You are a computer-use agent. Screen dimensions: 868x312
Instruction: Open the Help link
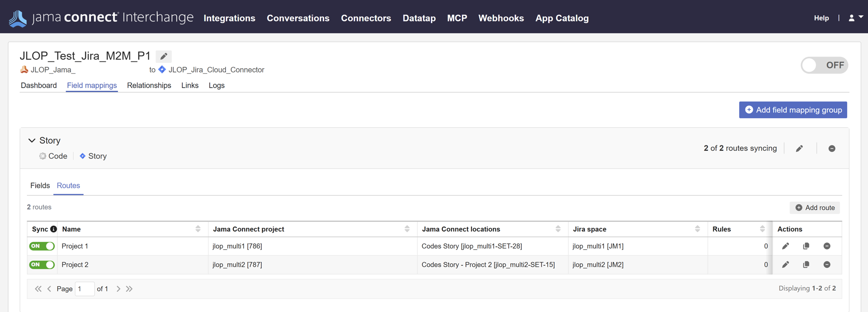[x=821, y=18]
